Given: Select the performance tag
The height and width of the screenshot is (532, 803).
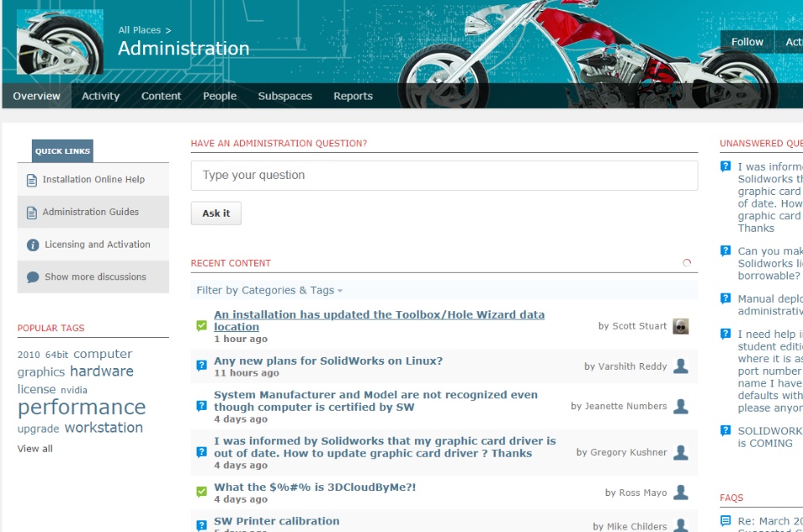Looking at the screenshot, I should point(82,407).
